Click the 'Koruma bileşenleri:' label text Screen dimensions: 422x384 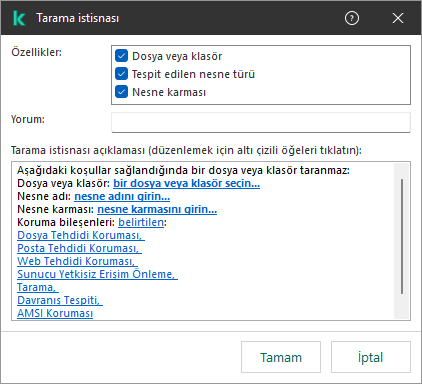tap(66, 222)
